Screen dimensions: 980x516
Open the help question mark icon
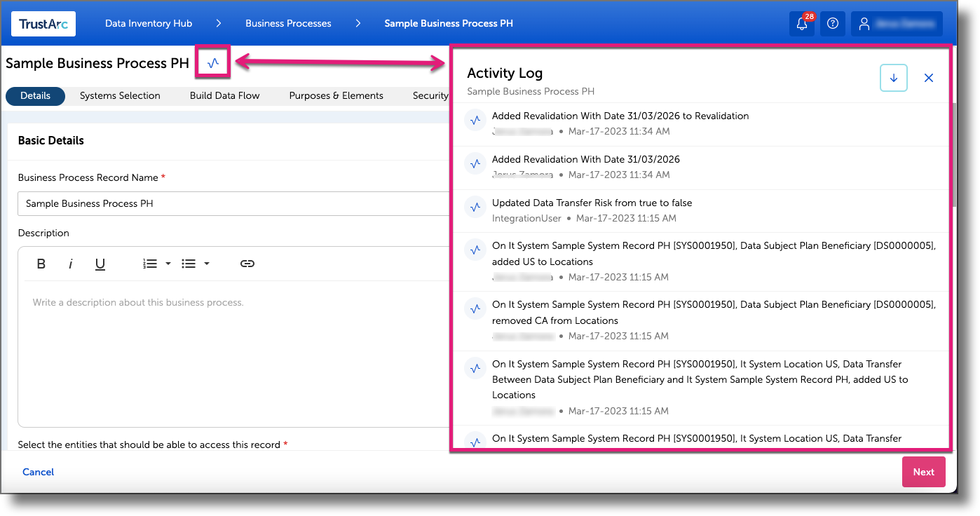[x=832, y=23]
